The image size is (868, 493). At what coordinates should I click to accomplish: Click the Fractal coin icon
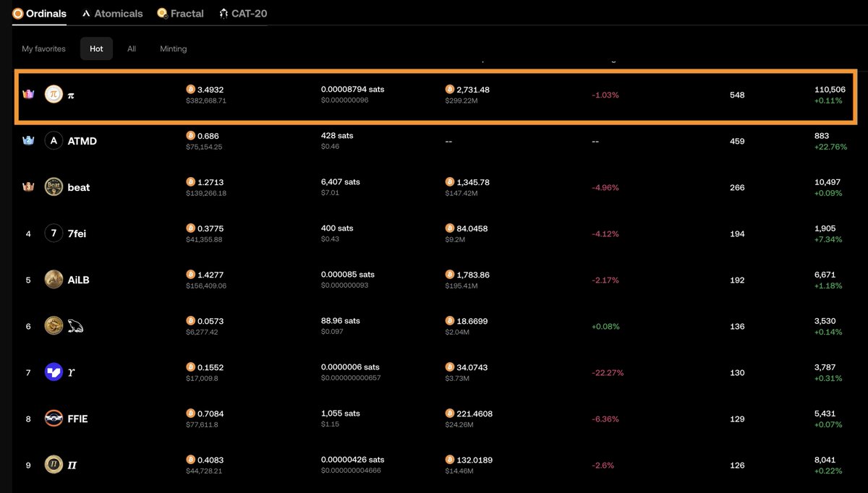coord(163,13)
